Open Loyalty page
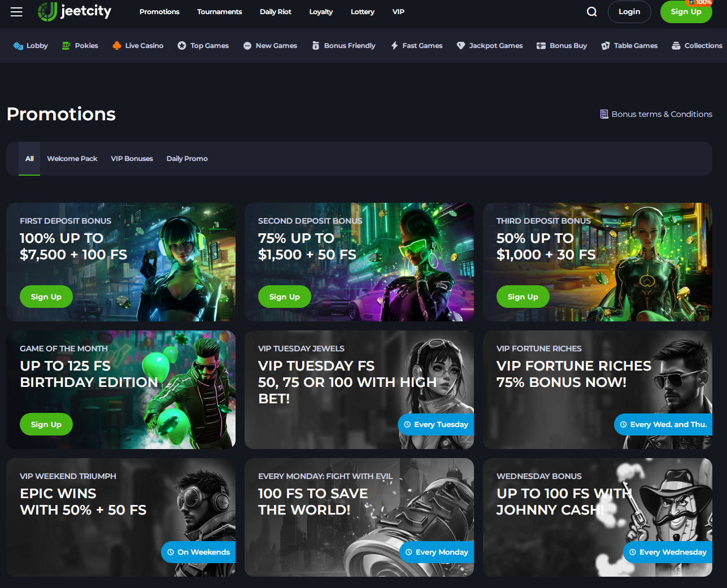The height and width of the screenshot is (588, 727). point(321,12)
